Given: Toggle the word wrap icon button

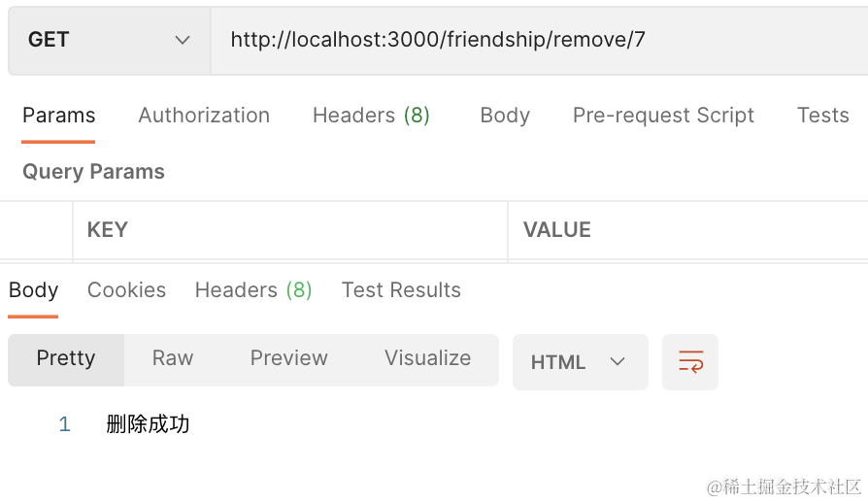Looking at the screenshot, I should (x=689, y=362).
